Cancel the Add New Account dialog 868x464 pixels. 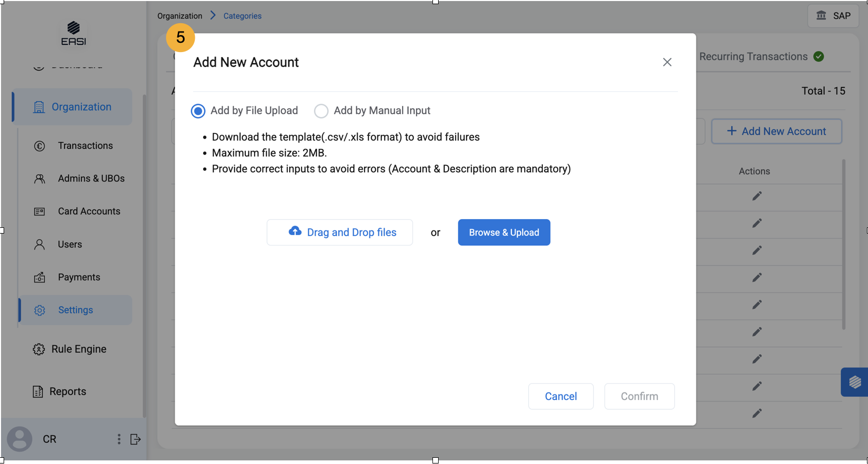(560, 396)
